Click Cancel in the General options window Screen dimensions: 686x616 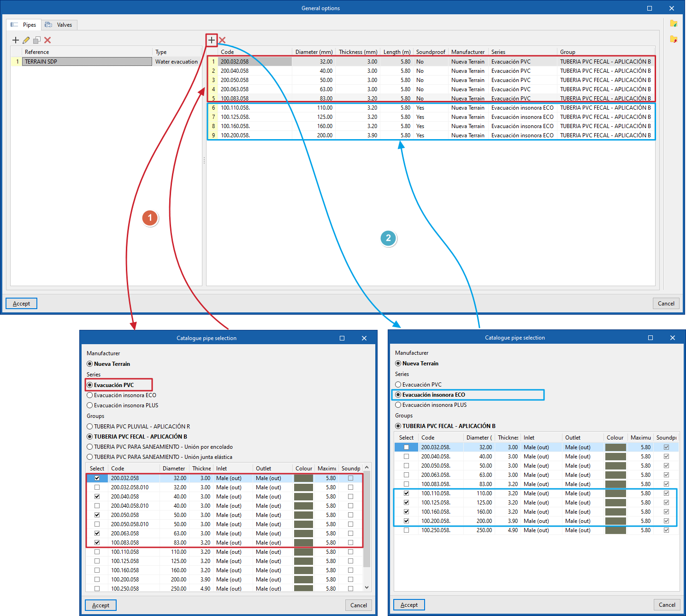point(666,304)
